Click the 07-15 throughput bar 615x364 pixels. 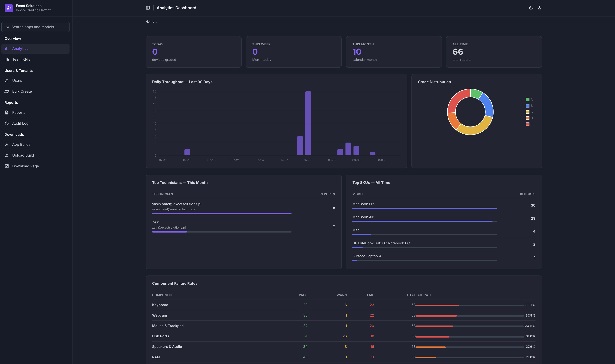(x=187, y=152)
